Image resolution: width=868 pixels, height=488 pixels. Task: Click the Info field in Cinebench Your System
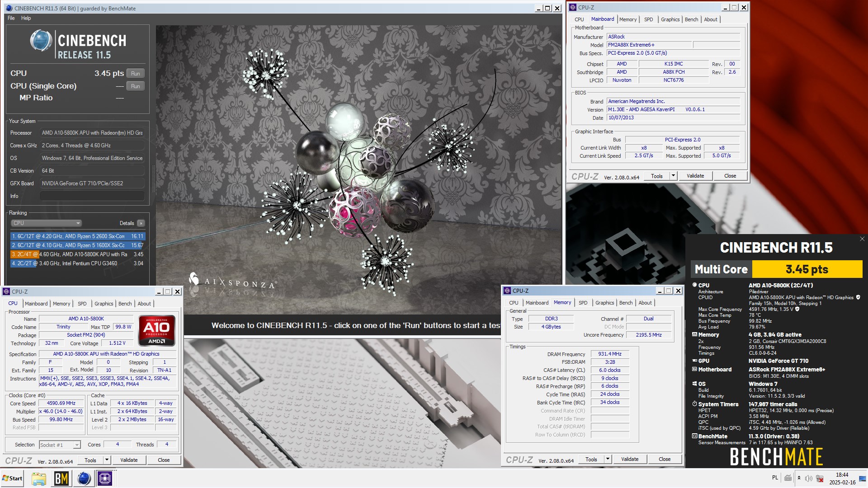click(x=92, y=196)
